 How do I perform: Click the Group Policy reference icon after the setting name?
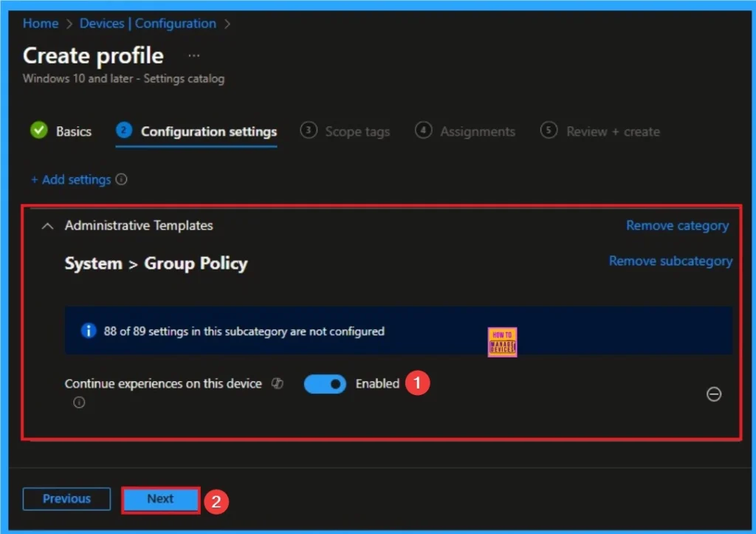tap(277, 383)
